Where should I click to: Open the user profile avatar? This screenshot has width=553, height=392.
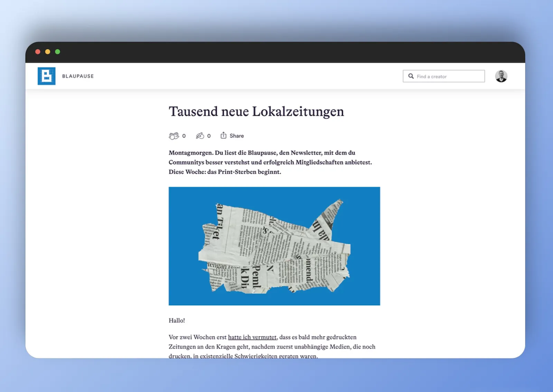click(501, 76)
